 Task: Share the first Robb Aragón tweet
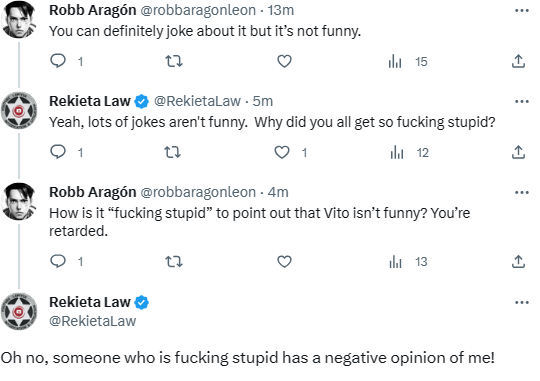pos(518,61)
